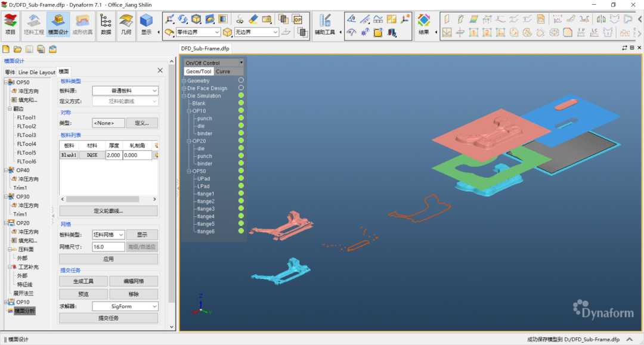The image size is (644, 345).
Task: Open the 几何 geometry module
Action: (126, 24)
